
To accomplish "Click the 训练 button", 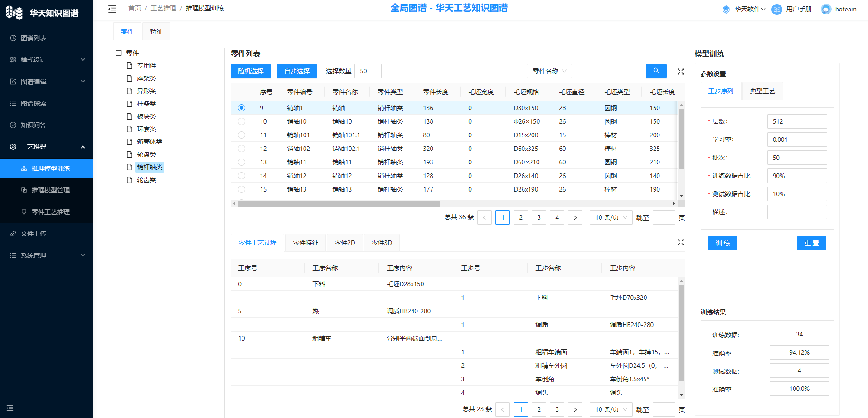I will [723, 243].
